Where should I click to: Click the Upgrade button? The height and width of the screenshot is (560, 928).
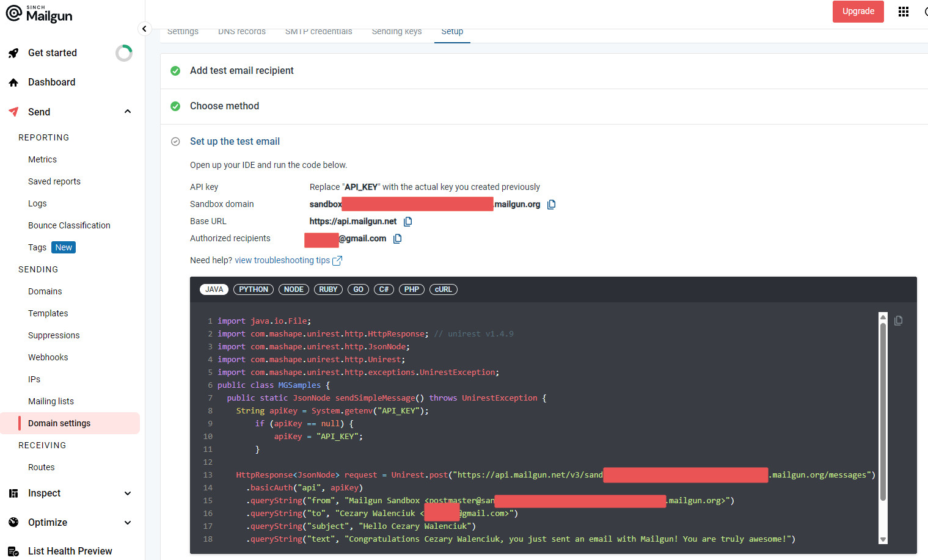858,12
